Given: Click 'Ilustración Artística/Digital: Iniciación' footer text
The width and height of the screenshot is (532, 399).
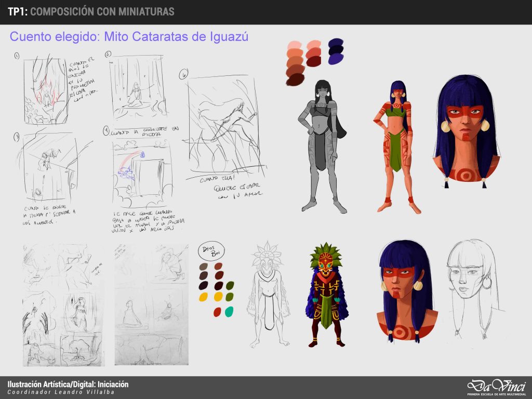Looking at the screenshot, I should pos(68,384).
